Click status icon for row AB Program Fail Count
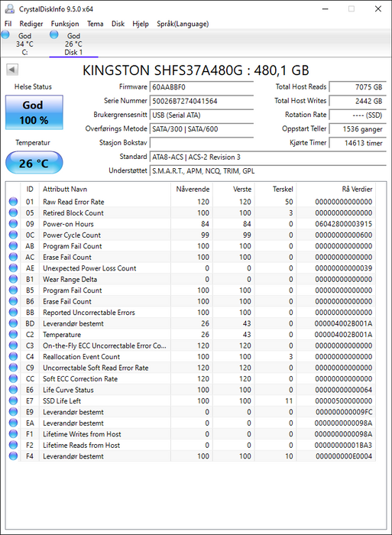 coord(13,246)
